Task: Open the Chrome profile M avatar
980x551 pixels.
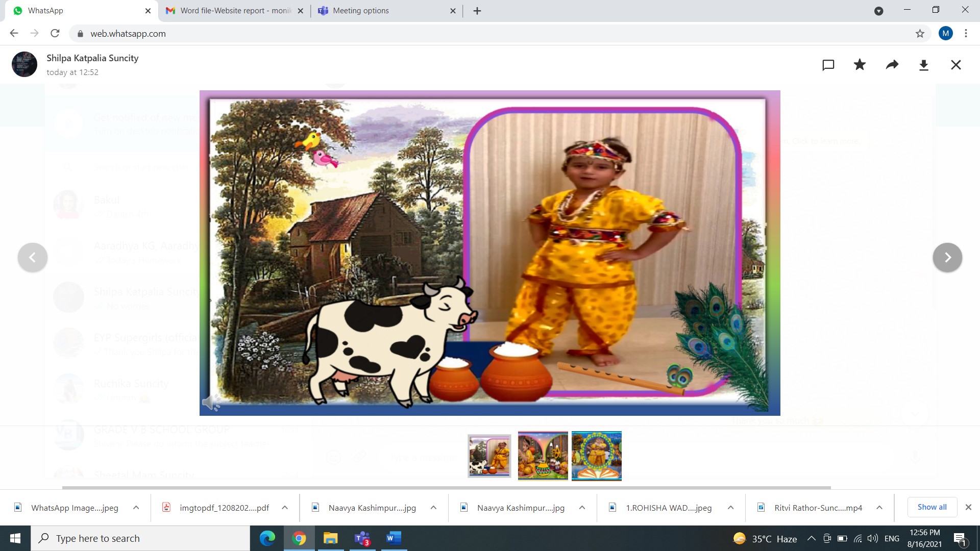Action: 945,34
